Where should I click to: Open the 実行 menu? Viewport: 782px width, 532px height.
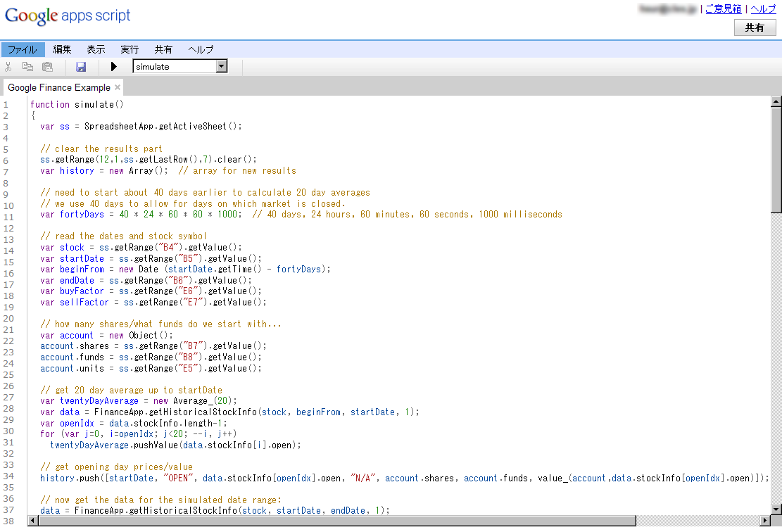130,49
